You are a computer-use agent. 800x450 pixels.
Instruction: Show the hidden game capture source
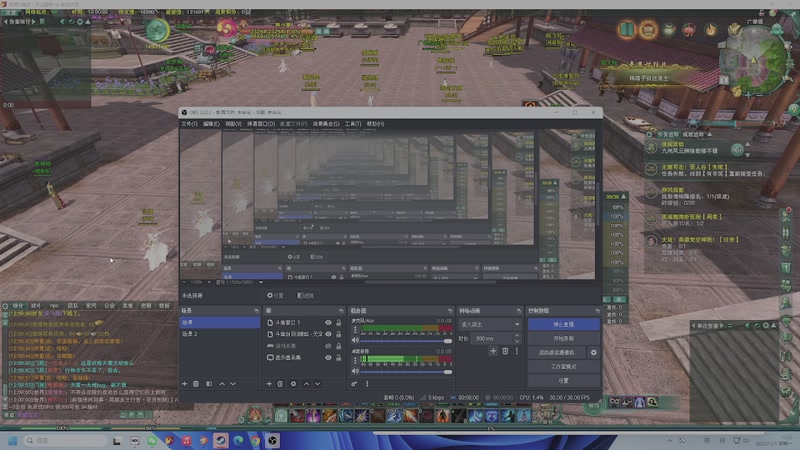click(328, 346)
